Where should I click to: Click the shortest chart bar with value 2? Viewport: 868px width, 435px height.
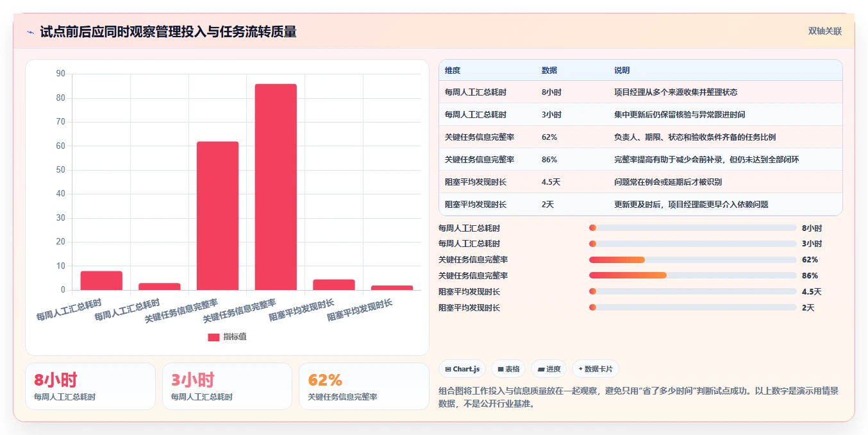[x=392, y=287]
